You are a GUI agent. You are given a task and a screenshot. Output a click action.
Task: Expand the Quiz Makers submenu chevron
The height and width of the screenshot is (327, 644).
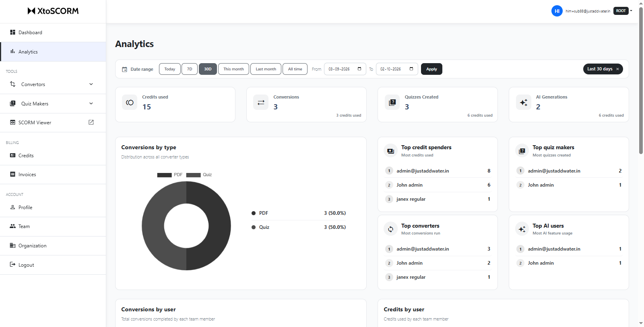91,103
